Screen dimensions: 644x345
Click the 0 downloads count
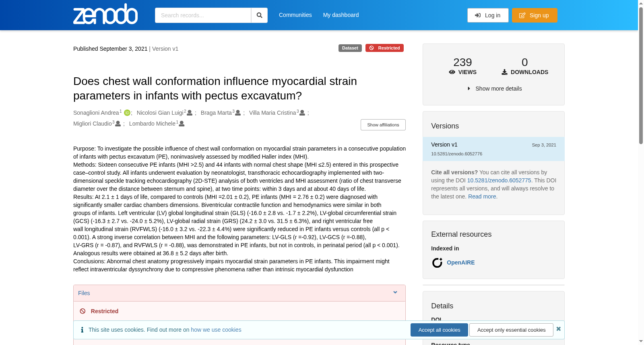(x=524, y=62)
